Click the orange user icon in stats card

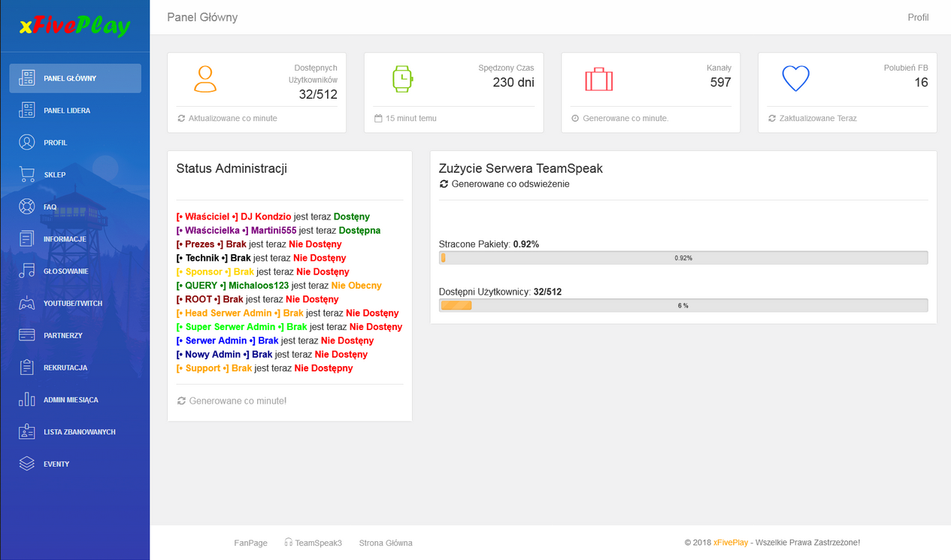pos(204,79)
